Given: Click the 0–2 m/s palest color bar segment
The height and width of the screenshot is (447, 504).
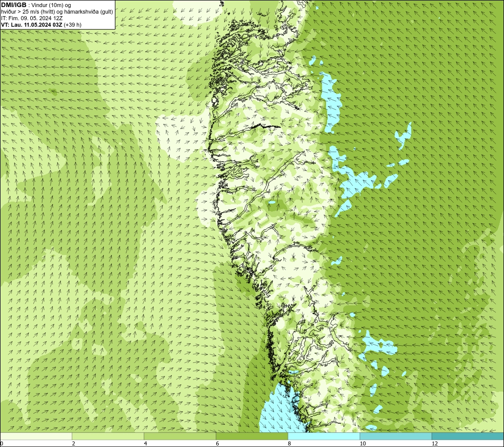Looking at the screenshot, I should point(36,436).
